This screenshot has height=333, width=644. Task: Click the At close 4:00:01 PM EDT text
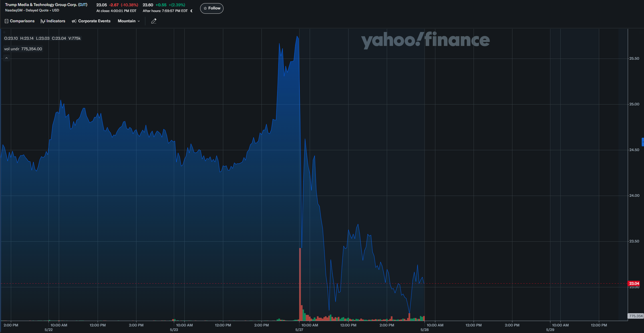click(116, 11)
